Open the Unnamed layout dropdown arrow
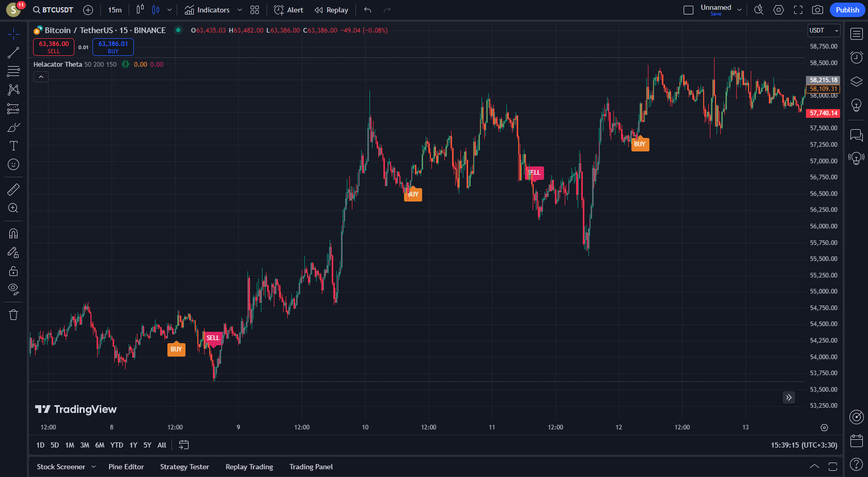Viewport: 868px width, 477px height. [x=739, y=10]
